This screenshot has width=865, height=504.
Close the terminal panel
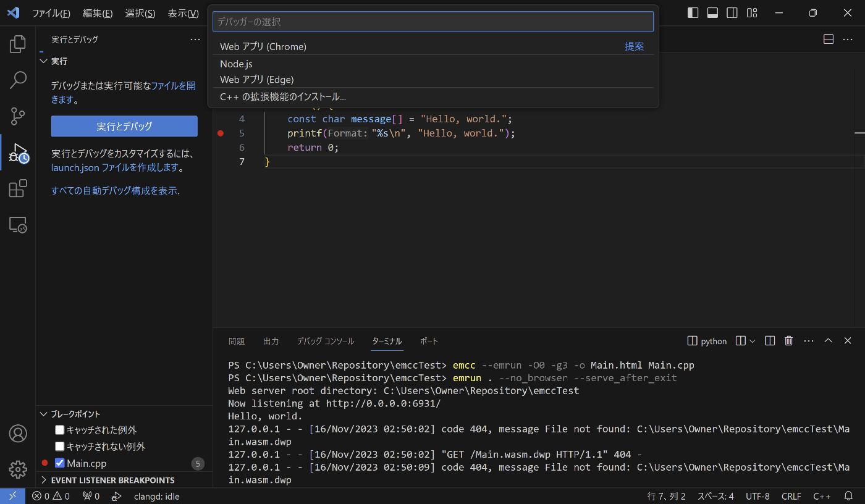pyautogui.click(x=848, y=341)
